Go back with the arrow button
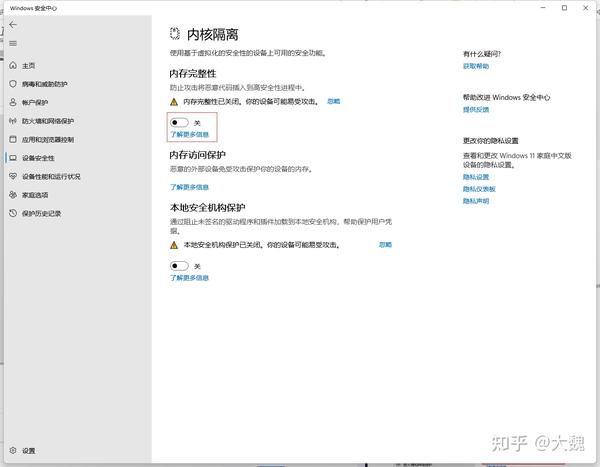 point(13,25)
